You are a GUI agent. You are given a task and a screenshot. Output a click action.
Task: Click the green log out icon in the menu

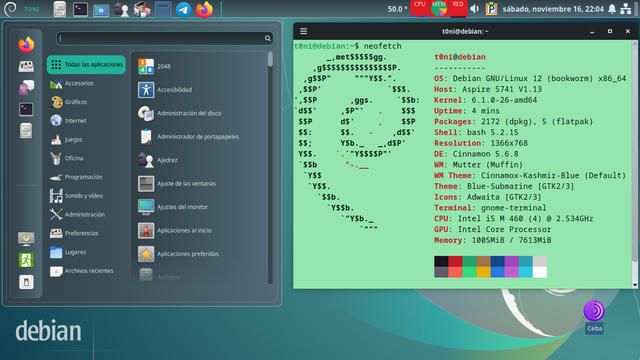click(26, 260)
